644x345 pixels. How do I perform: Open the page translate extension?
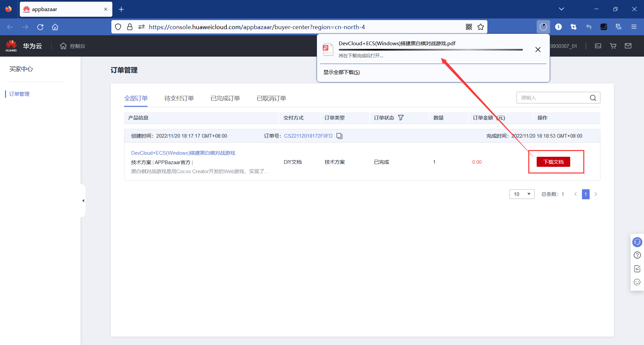619,27
